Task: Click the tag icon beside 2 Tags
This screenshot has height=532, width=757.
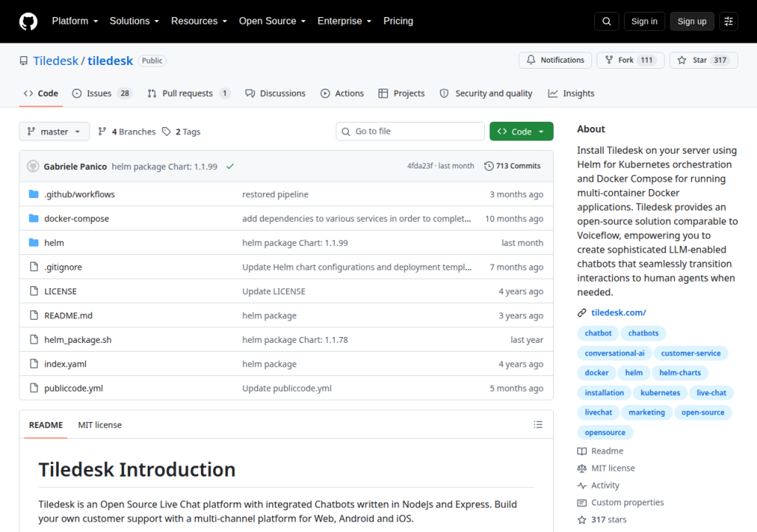Action: [166, 132]
